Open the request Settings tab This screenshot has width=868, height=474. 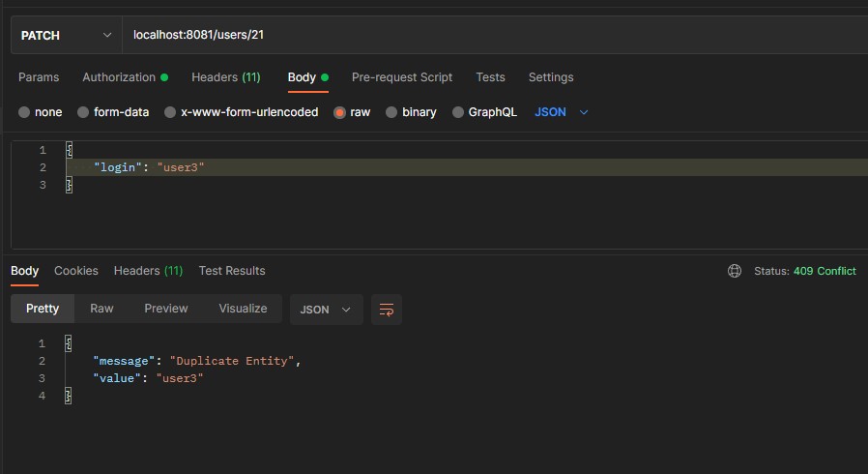pos(551,77)
